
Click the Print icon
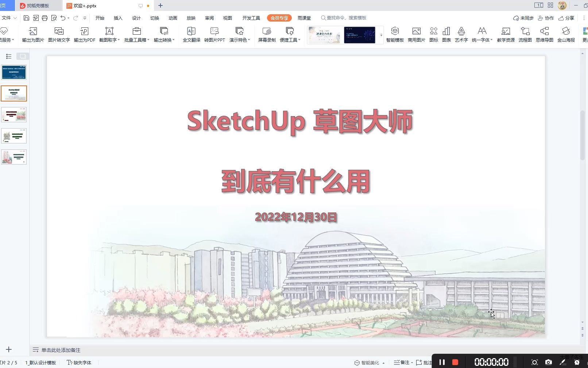point(45,18)
